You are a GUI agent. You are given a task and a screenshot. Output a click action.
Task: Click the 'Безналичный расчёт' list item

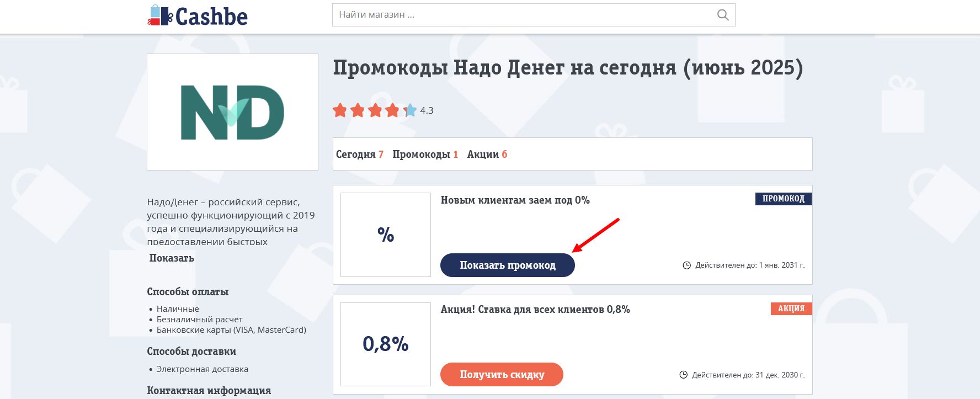click(199, 320)
